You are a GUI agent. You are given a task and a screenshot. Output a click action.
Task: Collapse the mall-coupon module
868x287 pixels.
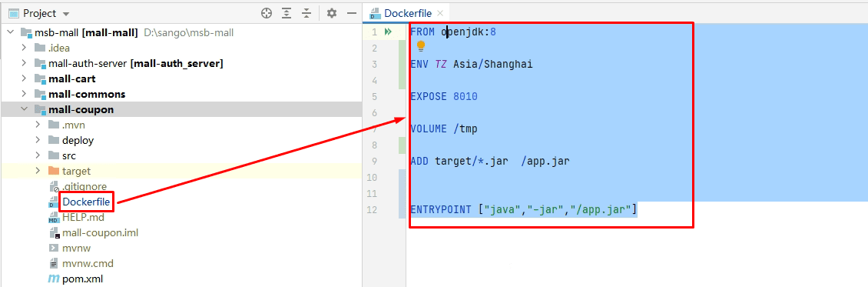(24, 110)
